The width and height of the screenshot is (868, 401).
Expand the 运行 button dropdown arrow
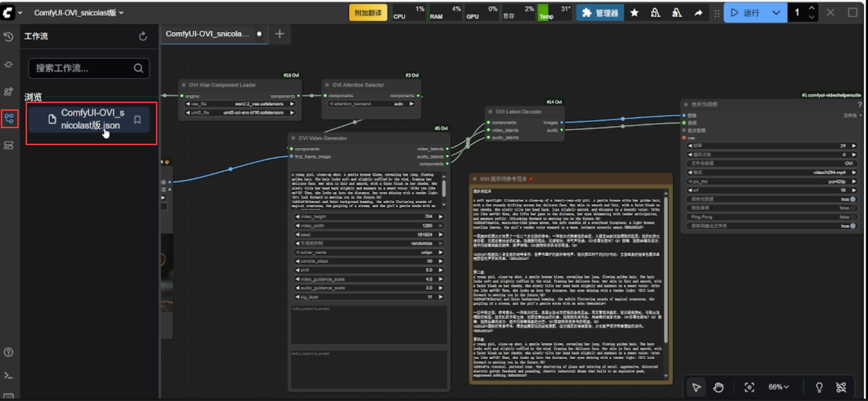[x=776, y=13]
